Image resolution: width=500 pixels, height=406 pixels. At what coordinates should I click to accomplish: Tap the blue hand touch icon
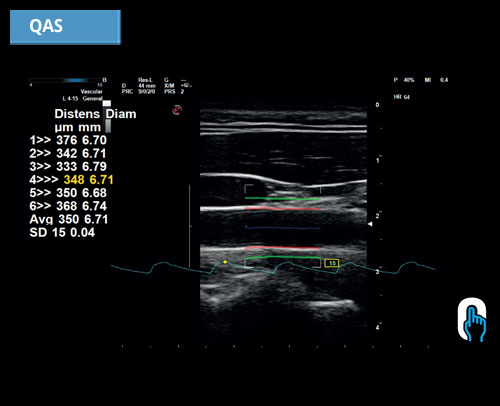click(472, 320)
